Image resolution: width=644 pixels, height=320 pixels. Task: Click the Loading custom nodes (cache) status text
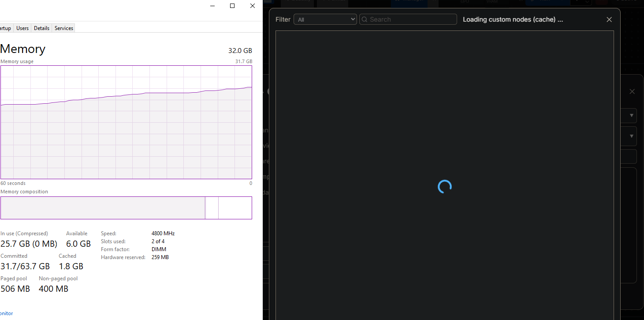tap(513, 19)
